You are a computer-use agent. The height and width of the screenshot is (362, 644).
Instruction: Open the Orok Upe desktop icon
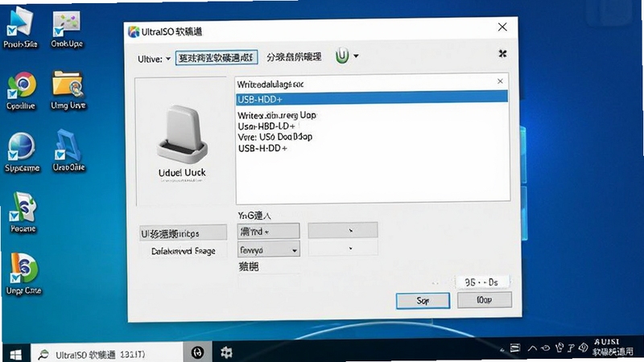coord(67,27)
